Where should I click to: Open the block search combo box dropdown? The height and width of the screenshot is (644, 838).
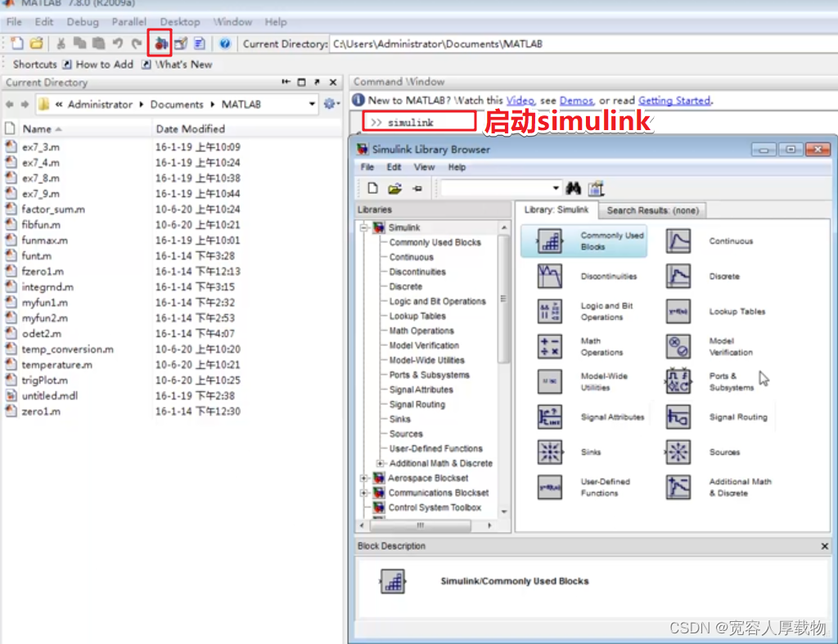[x=556, y=188]
